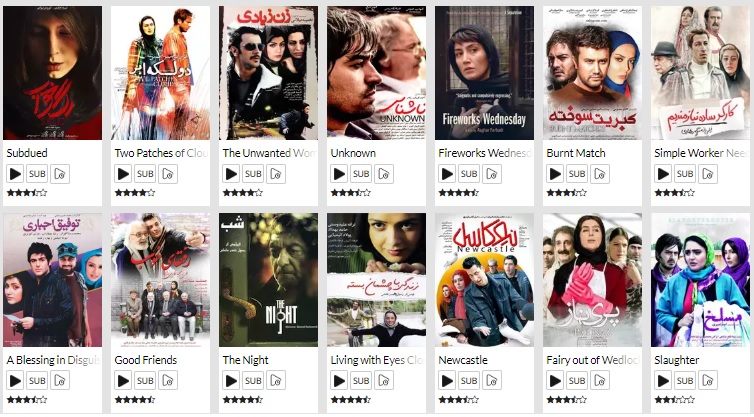Play Simple Worker Needed movie
The height and width of the screenshot is (417, 754).
[663, 174]
